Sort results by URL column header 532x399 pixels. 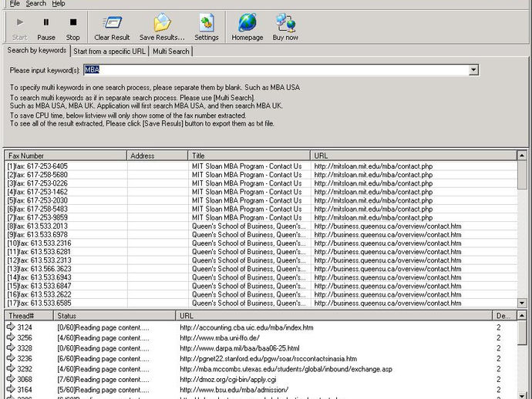pyautogui.click(x=413, y=156)
